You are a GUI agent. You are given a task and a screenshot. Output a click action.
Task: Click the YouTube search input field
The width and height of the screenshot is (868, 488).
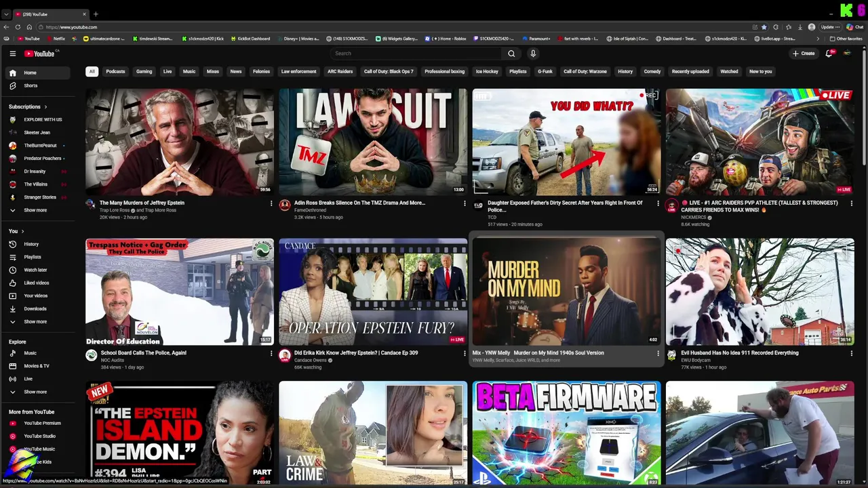416,54
